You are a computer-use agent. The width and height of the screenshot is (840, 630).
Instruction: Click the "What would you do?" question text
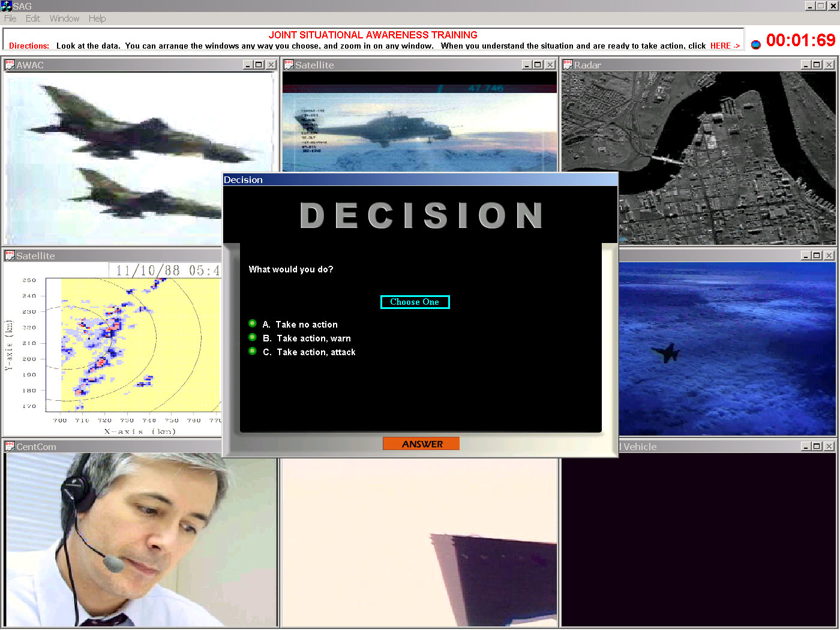(291, 269)
